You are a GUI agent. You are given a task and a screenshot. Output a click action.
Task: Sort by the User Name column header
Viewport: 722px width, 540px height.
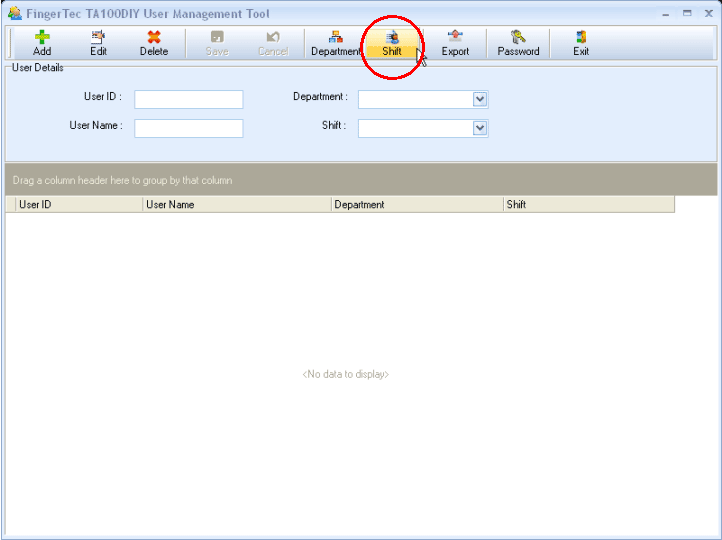pyautogui.click(x=237, y=204)
